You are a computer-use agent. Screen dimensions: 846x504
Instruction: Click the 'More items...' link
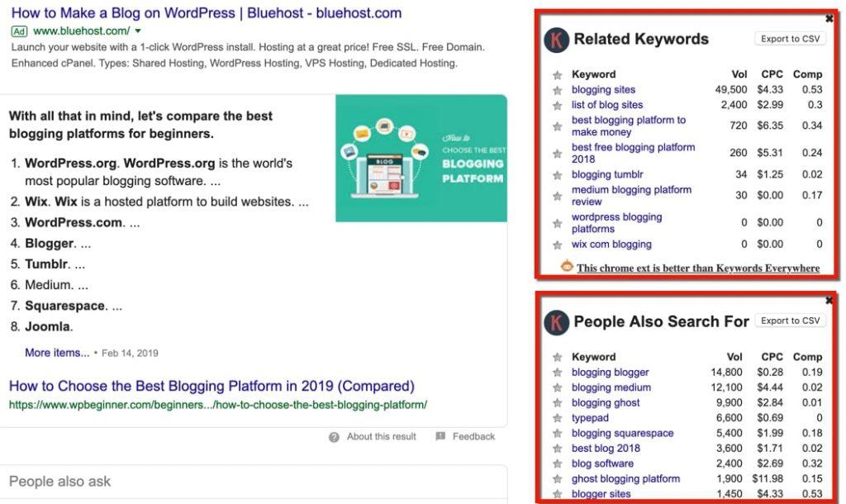57,353
